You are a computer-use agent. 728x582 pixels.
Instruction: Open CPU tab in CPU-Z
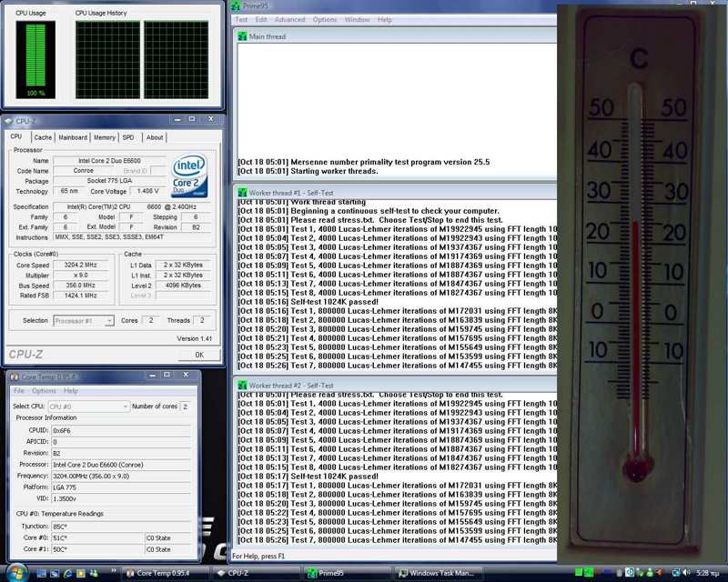pyautogui.click(x=16, y=136)
